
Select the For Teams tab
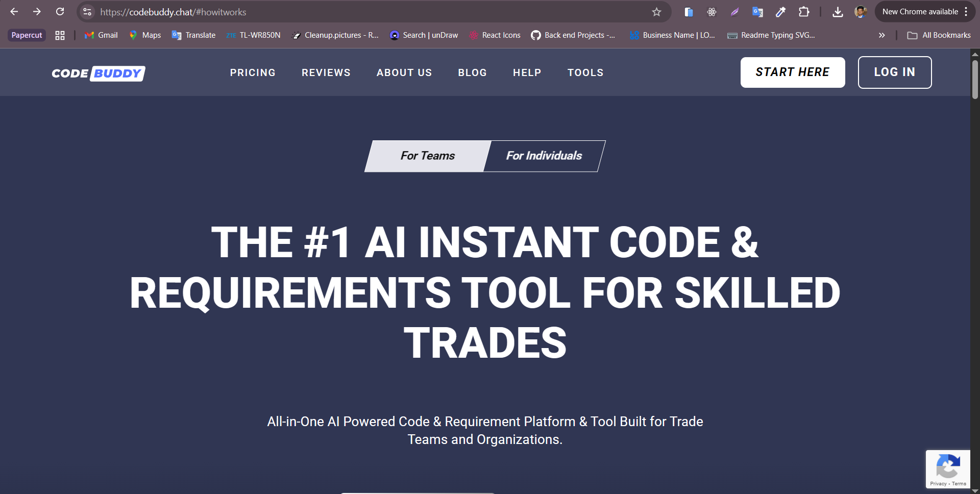[x=427, y=156]
